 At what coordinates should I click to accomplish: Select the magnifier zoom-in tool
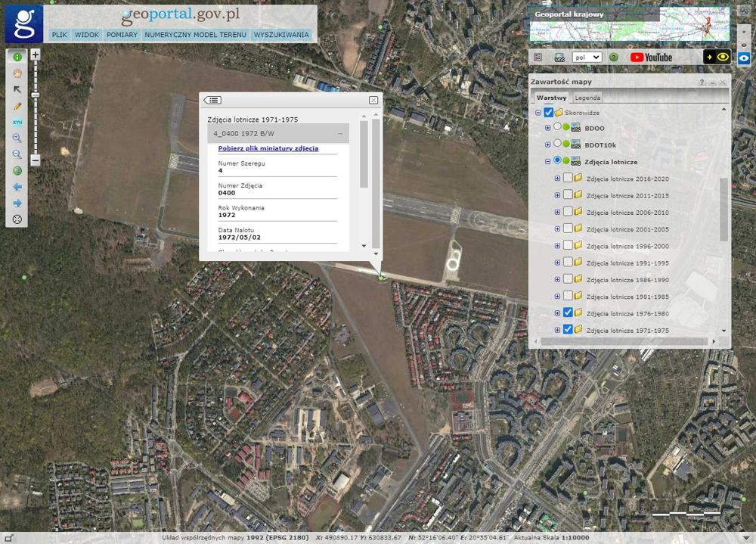pyautogui.click(x=17, y=138)
